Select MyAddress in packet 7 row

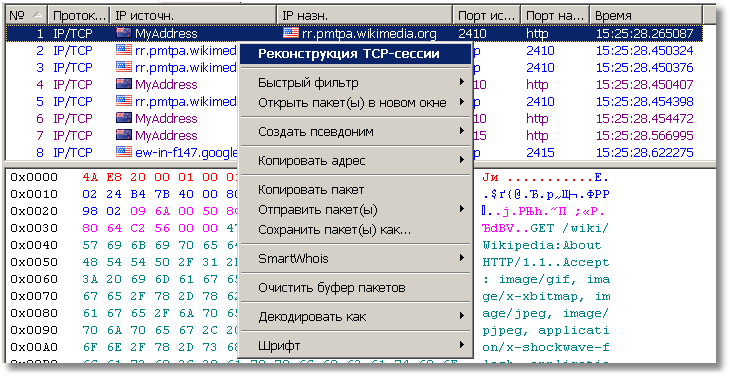166,135
